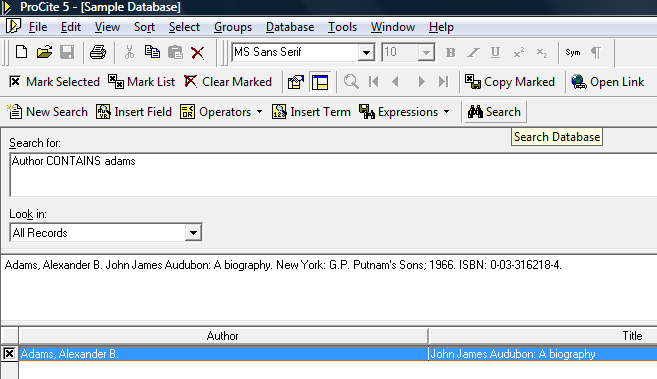Click the configure record list icon
The image size is (657, 379).
[296, 82]
